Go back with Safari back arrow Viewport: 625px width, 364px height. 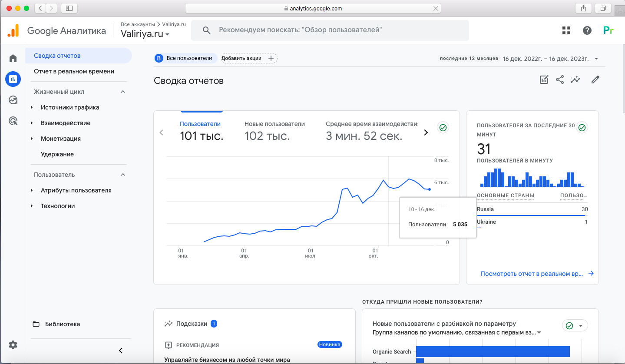pos(40,8)
